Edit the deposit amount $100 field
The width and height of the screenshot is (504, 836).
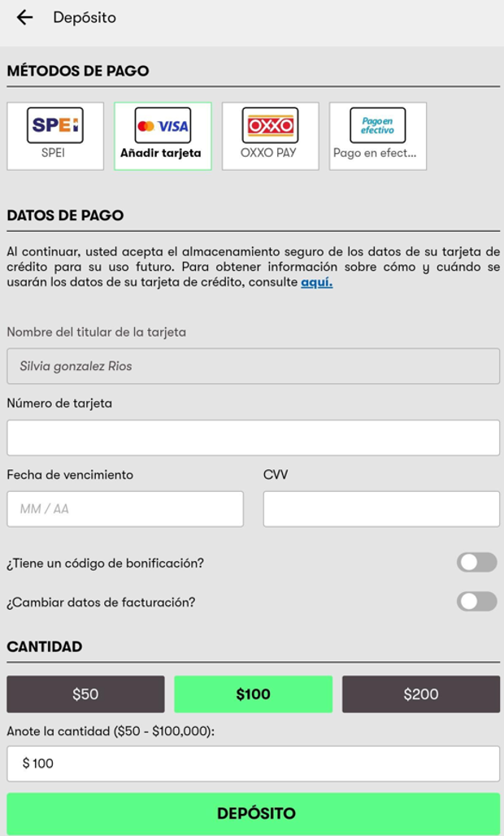253,764
